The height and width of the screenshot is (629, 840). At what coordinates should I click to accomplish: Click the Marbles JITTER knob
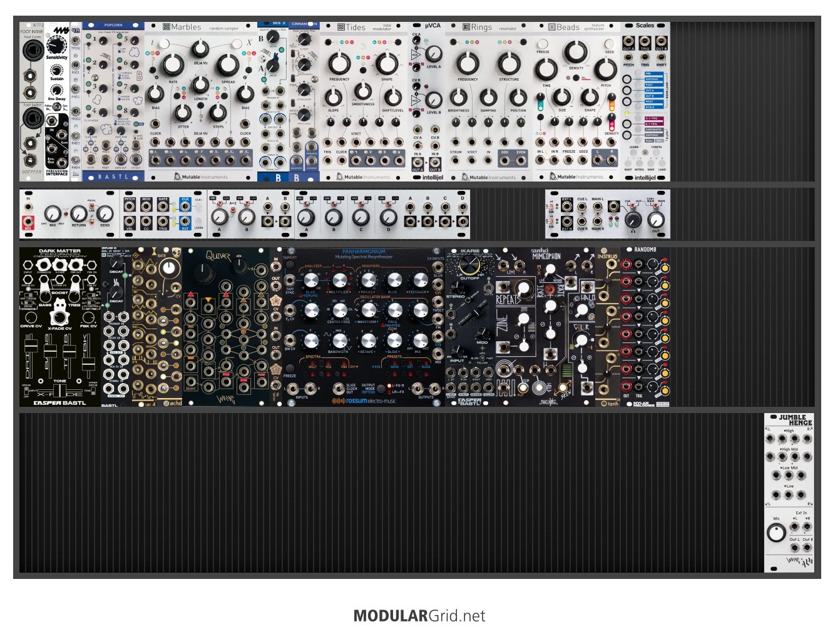tap(183, 113)
